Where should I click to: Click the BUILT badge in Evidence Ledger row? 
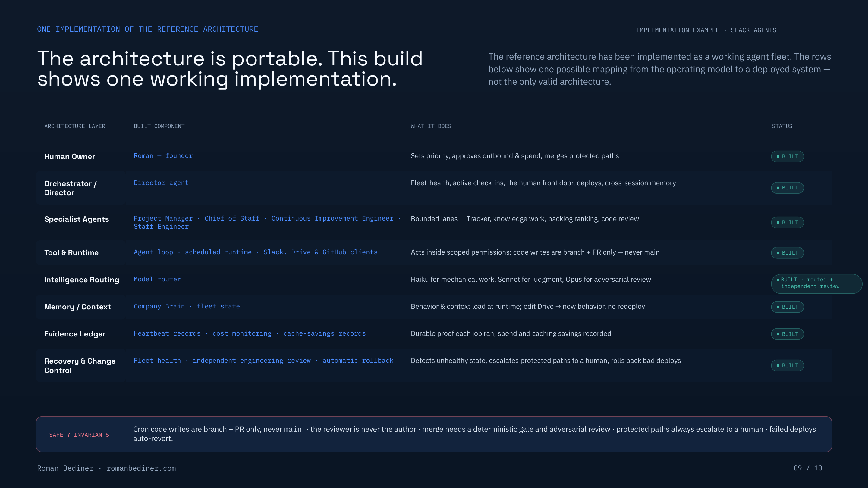pyautogui.click(x=787, y=334)
